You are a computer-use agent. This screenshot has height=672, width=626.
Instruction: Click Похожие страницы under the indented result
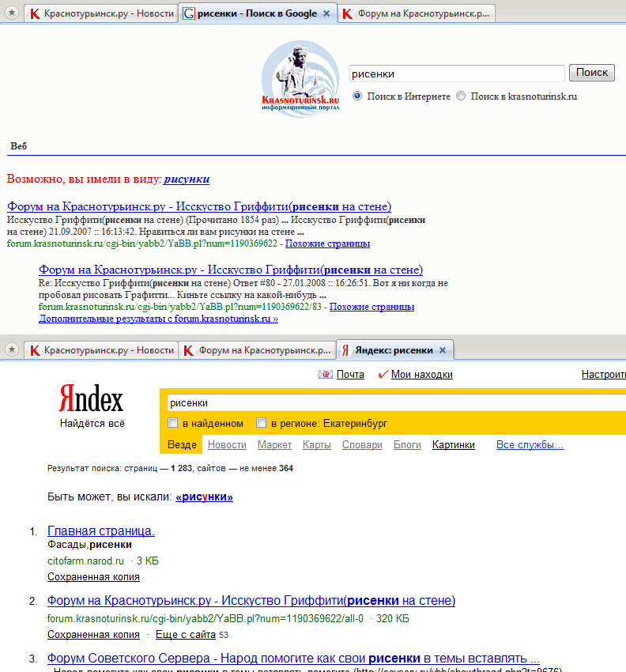tap(371, 307)
